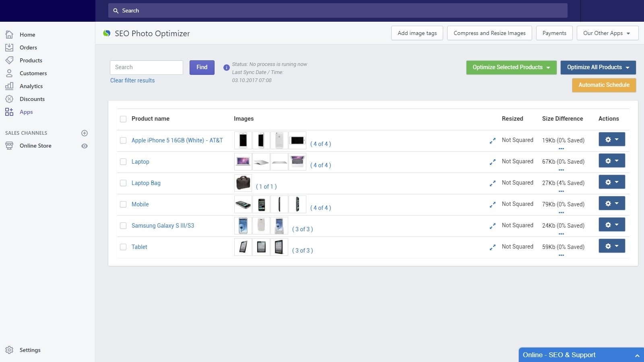The height and width of the screenshot is (362, 644).
Task: Open actions gear dropdown for Laptop
Action: pos(612,161)
